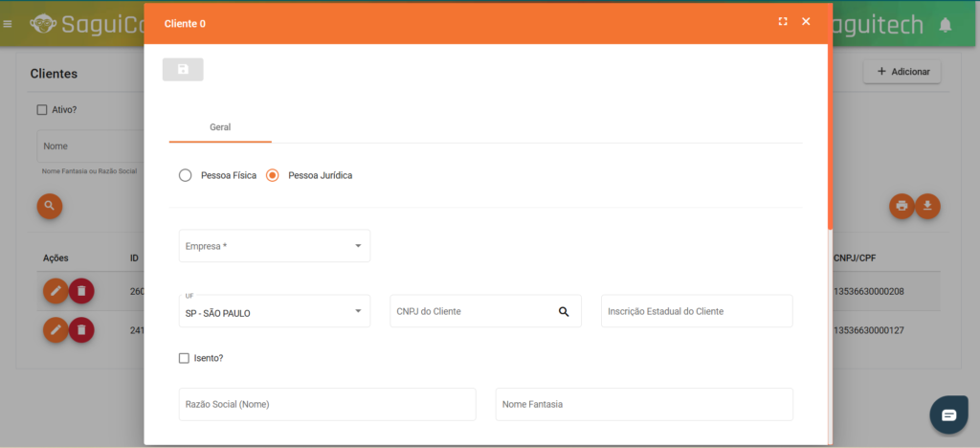Delete the client with CNPJ 13536630000127
The width and height of the screenshot is (980, 448).
(81, 330)
